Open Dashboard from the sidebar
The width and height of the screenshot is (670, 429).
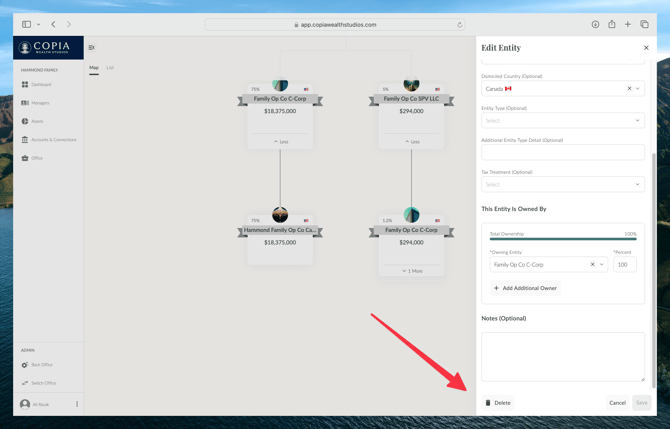click(40, 85)
